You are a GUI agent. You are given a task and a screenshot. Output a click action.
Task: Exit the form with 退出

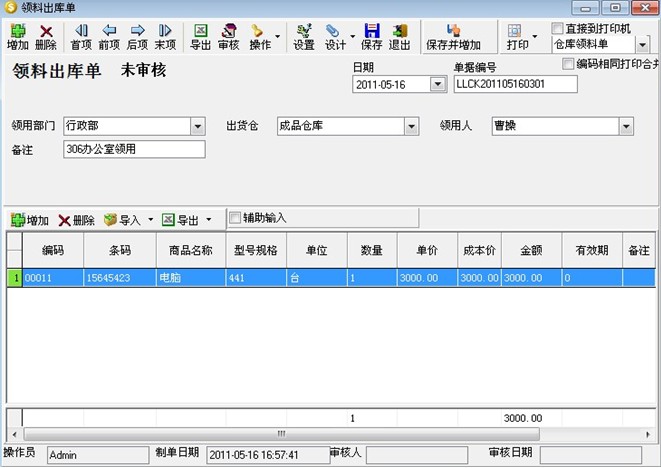click(x=400, y=37)
